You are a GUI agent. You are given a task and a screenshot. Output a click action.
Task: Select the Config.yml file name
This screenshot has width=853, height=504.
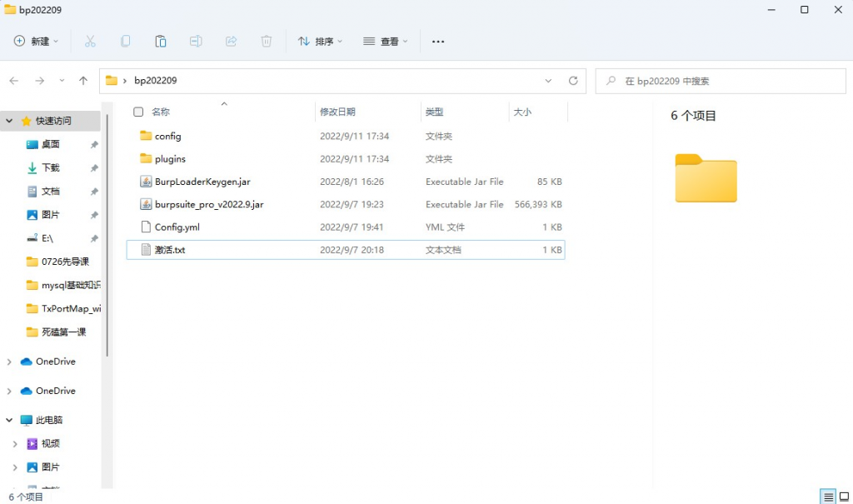(177, 227)
